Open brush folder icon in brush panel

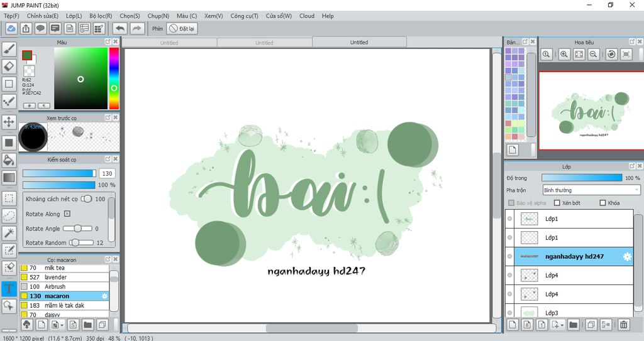point(87,325)
